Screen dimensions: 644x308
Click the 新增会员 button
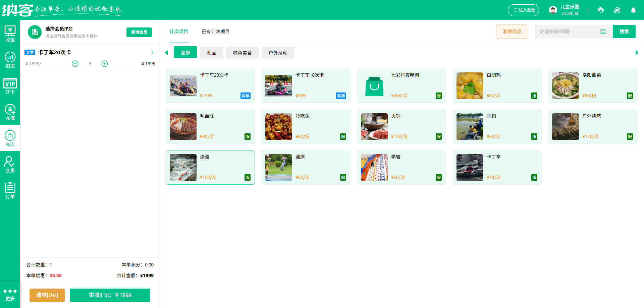tap(139, 32)
